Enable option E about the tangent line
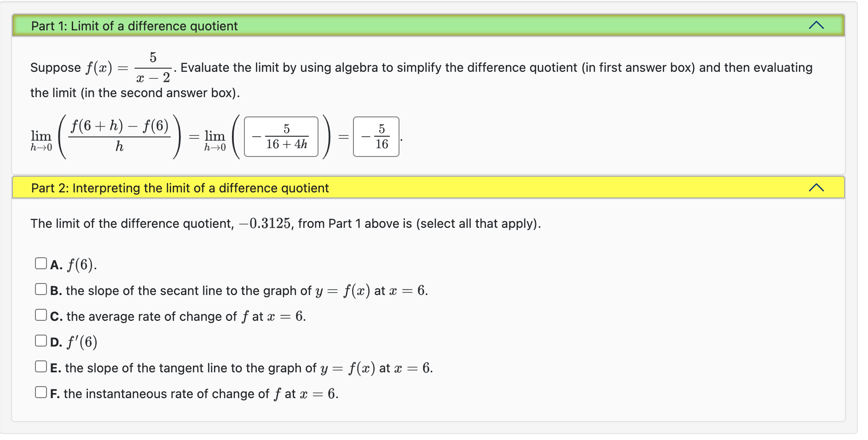The image size is (868, 440). click(41, 366)
